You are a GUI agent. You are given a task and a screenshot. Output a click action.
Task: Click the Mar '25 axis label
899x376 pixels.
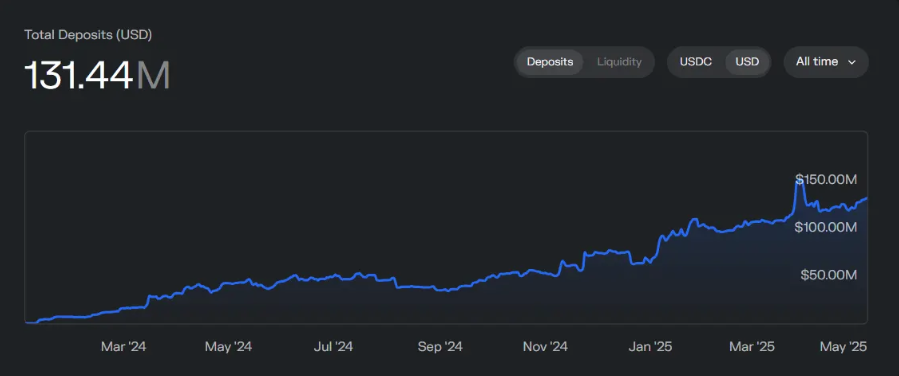pyautogui.click(x=752, y=347)
